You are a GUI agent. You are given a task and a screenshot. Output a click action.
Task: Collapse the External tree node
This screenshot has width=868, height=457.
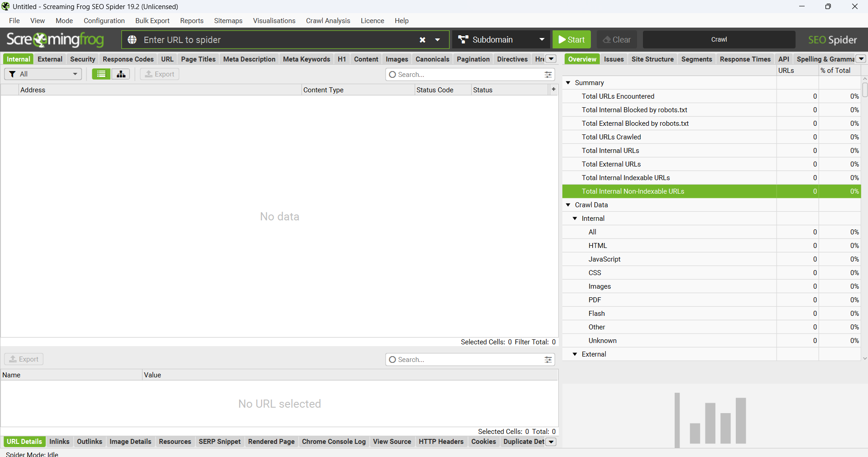click(575, 354)
